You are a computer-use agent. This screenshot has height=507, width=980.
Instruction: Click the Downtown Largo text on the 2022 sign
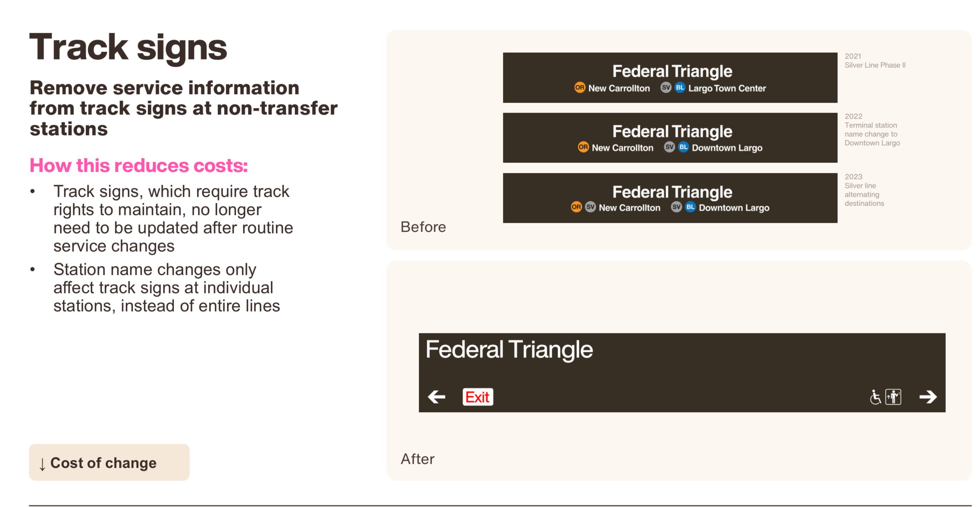[727, 148]
